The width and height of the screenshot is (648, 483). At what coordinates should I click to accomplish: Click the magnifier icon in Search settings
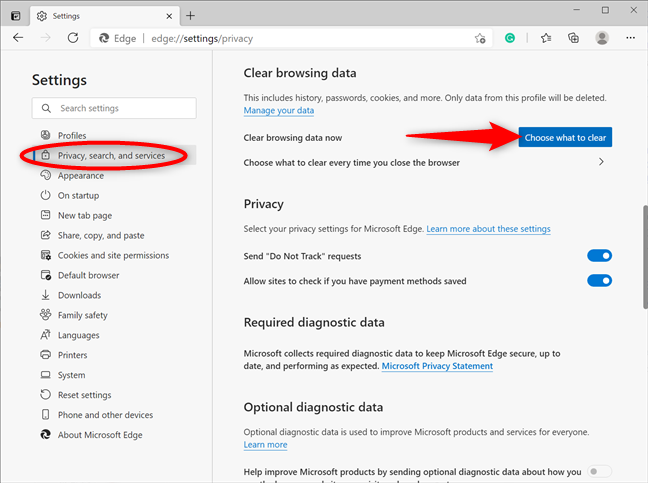click(x=46, y=108)
